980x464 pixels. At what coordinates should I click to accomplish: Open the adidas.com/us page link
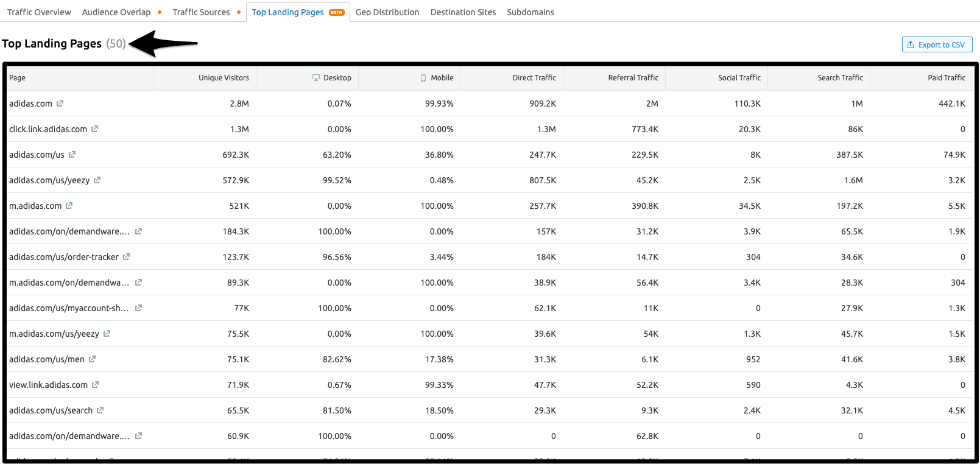pos(37,155)
